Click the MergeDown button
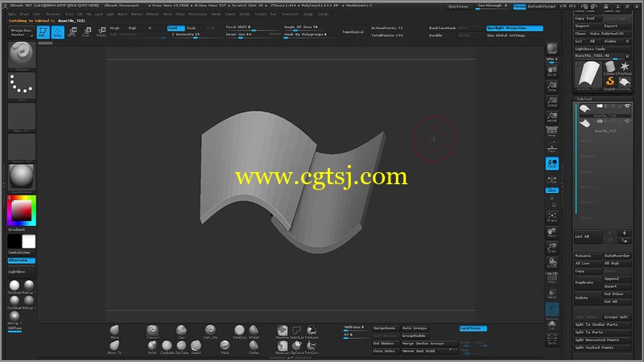644x362 pixels. 386,328
